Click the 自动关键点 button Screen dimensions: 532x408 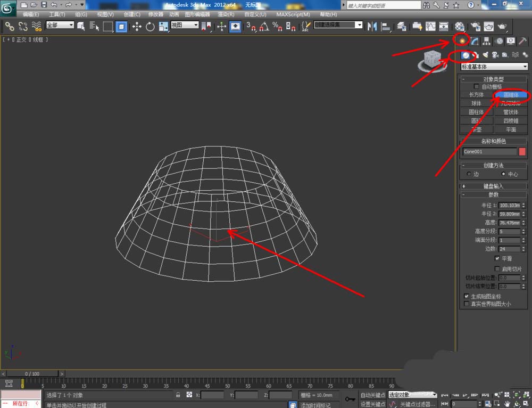(372, 395)
